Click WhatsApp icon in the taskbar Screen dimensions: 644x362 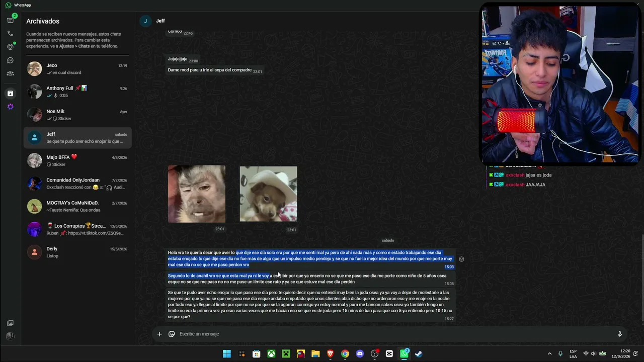pyautogui.click(x=404, y=354)
